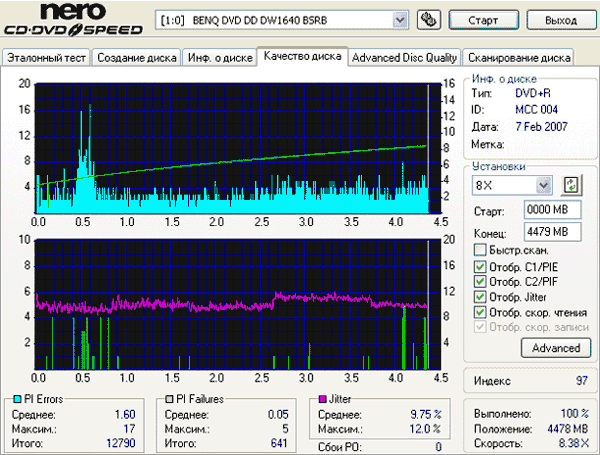
Task: Select the Эталонный тест tab
Action: click(x=46, y=57)
